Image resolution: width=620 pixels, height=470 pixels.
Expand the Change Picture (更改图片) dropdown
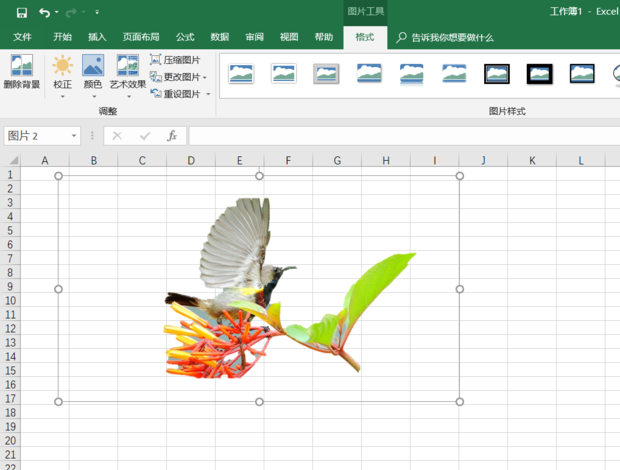tap(205, 77)
